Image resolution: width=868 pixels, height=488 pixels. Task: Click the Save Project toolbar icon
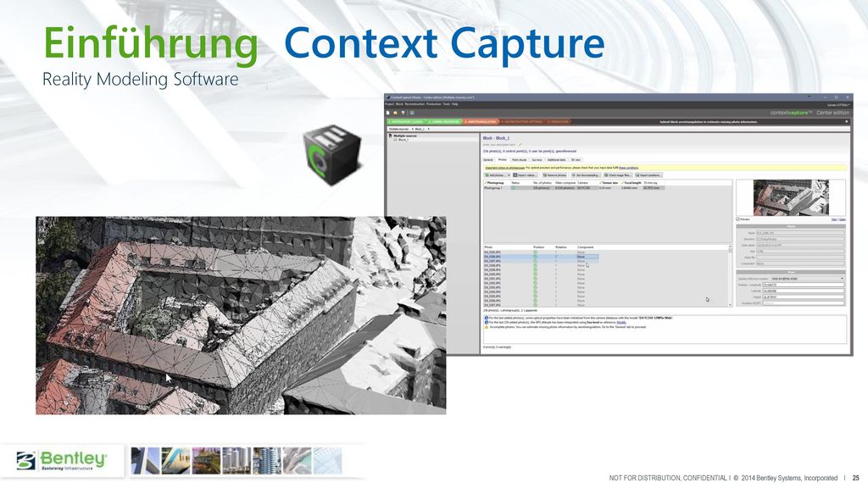[x=403, y=113]
